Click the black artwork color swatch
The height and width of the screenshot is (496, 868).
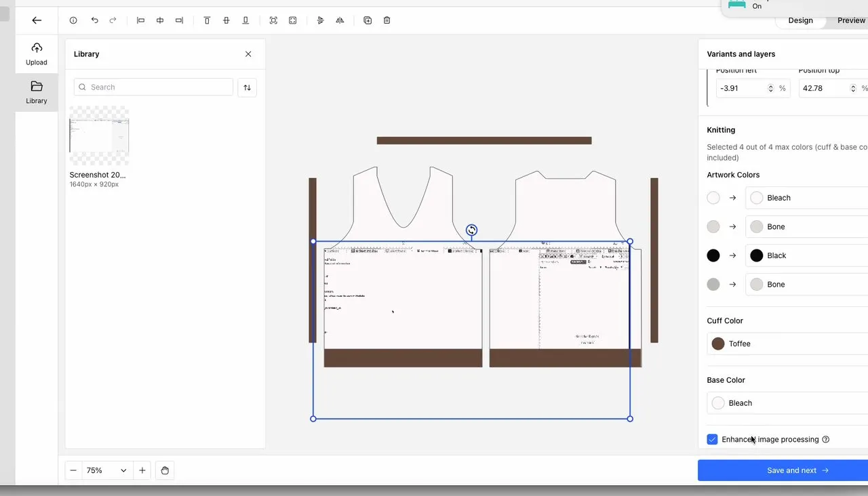[713, 255]
